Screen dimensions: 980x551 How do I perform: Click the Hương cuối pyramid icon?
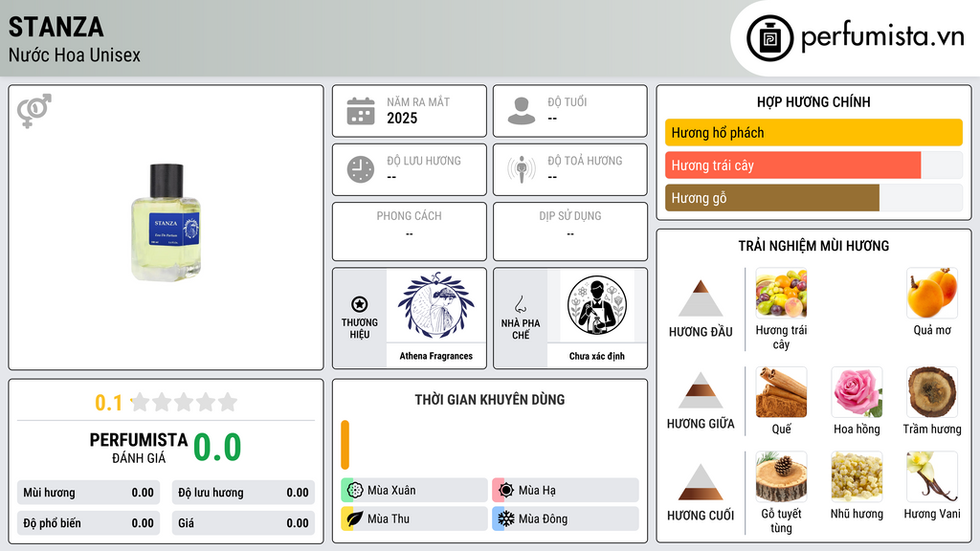[701, 482]
